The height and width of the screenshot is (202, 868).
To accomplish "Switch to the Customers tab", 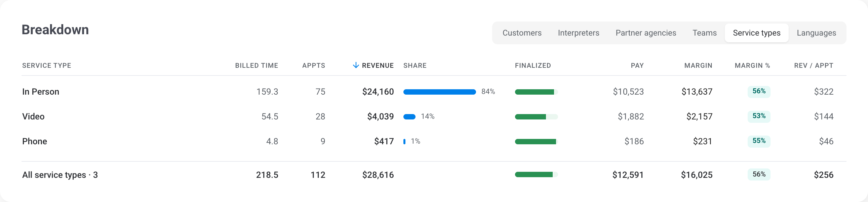I will coord(522,33).
